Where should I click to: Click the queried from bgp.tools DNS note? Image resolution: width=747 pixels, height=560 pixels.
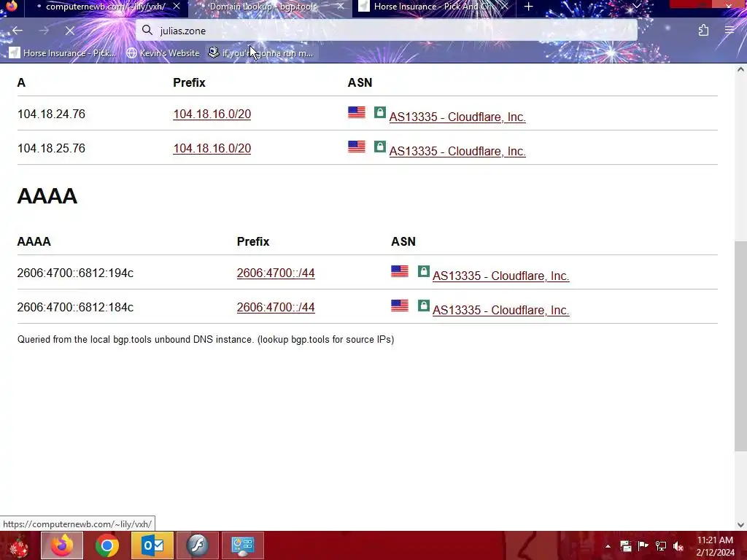[x=206, y=340]
